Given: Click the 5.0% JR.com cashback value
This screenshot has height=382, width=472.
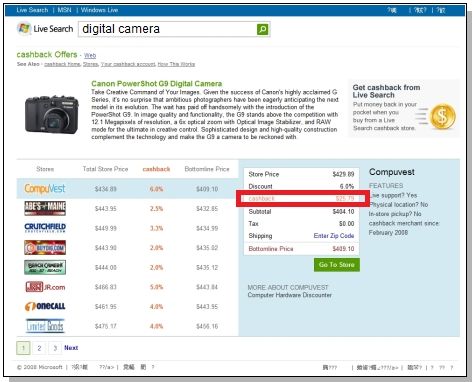Looking at the screenshot, I should tap(156, 287).
